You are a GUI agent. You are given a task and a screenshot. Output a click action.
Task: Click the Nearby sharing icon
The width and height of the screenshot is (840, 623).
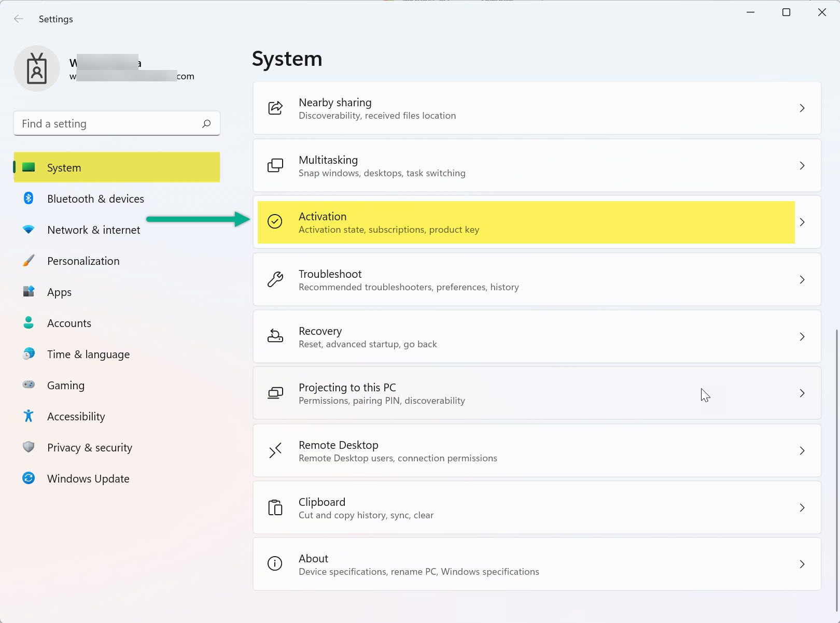(275, 108)
